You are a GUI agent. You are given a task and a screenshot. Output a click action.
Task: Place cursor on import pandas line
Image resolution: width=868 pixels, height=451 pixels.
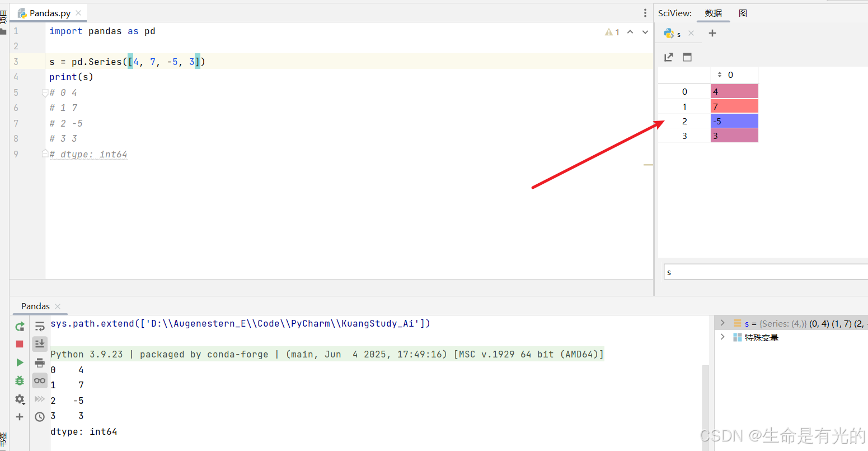click(x=102, y=31)
